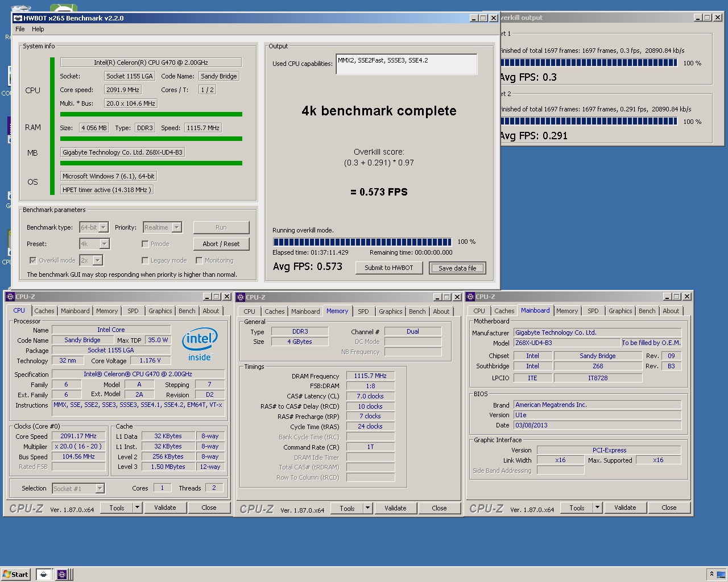
Task: Click the Gigabyte Z68X-UD4-B3 motherboard field in HWBOT
Action: pyautogui.click(x=123, y=152)
